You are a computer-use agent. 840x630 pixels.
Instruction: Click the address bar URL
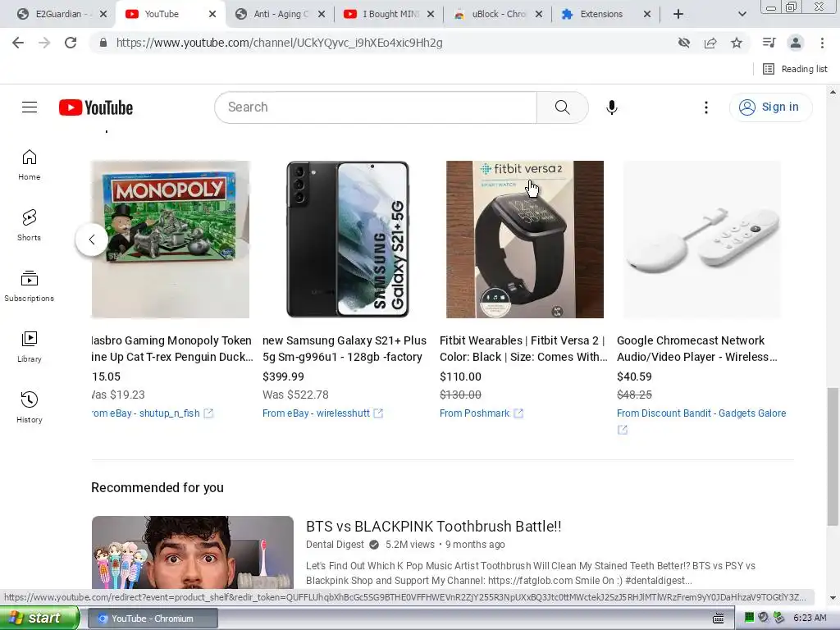pos(279,43)
